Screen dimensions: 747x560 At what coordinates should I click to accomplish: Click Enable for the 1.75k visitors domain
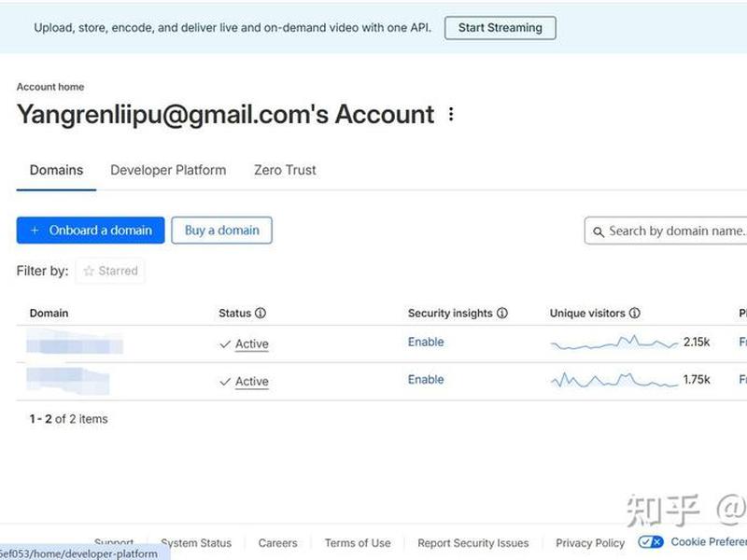click(x=426, y=380)
